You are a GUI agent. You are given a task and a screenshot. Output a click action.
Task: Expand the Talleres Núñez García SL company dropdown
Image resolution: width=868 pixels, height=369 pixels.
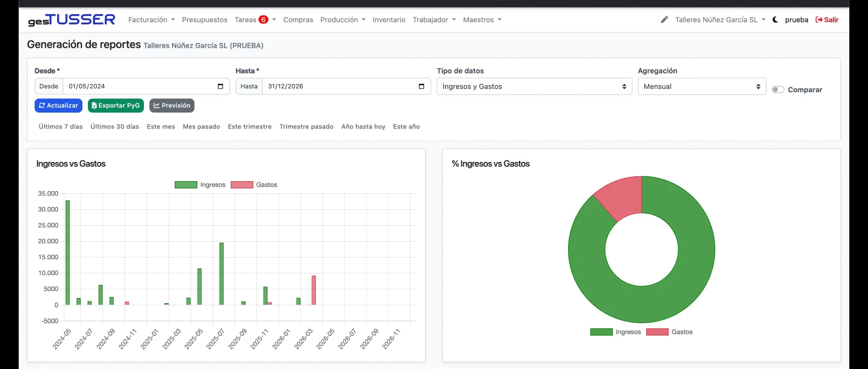(720, 20)
